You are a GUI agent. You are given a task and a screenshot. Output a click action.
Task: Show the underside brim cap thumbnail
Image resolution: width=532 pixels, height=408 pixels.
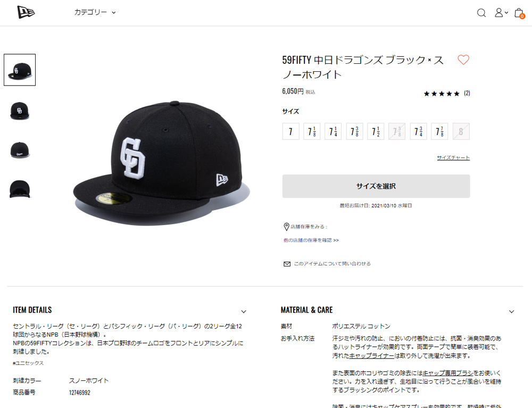pos(20,189)
